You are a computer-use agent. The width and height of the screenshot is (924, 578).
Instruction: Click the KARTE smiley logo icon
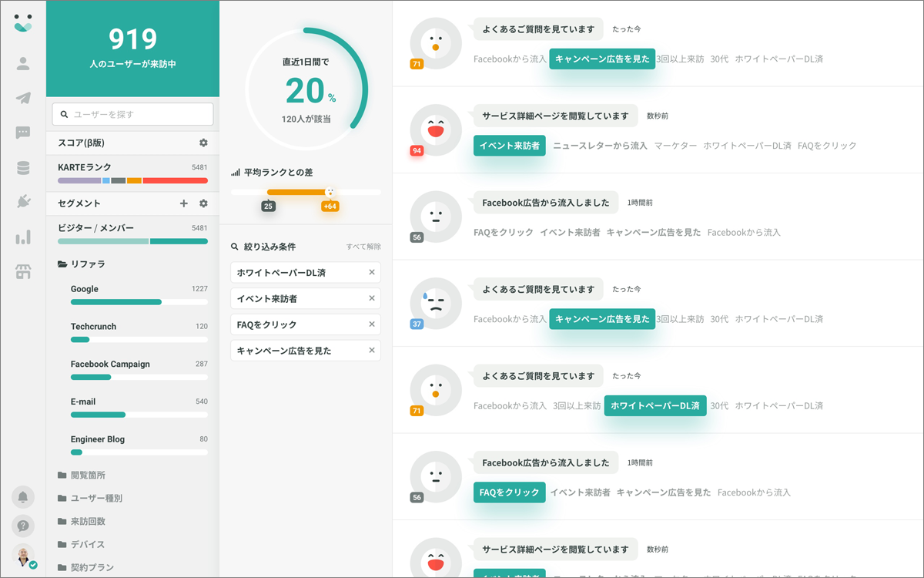tap(23, 23)
